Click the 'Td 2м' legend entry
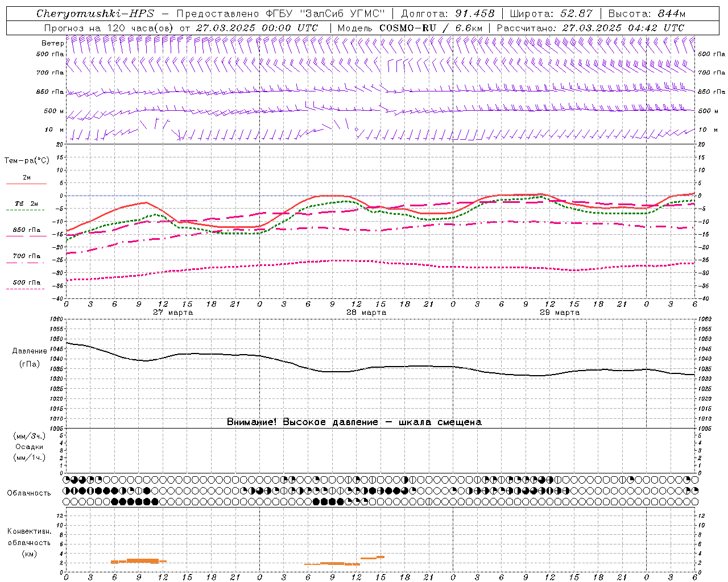 pyautogui.click(x=27, y=203)
